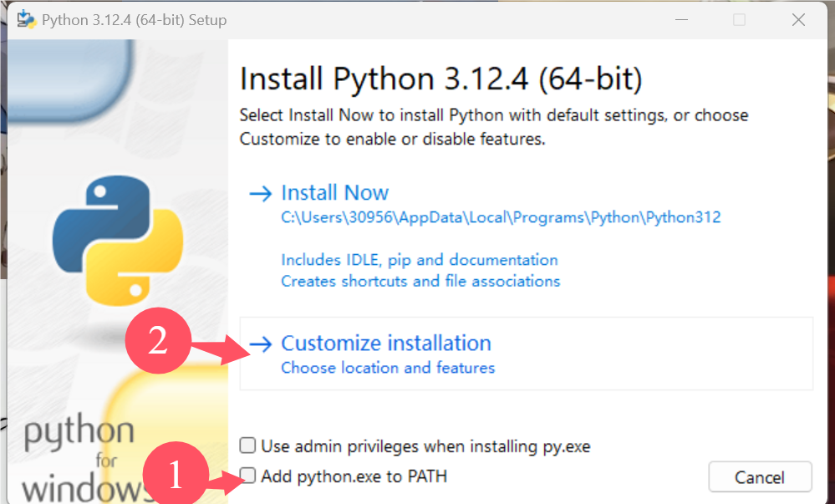Click the Python installer icon in title bar
The image size is (835, 504).
tap(26, 19)
